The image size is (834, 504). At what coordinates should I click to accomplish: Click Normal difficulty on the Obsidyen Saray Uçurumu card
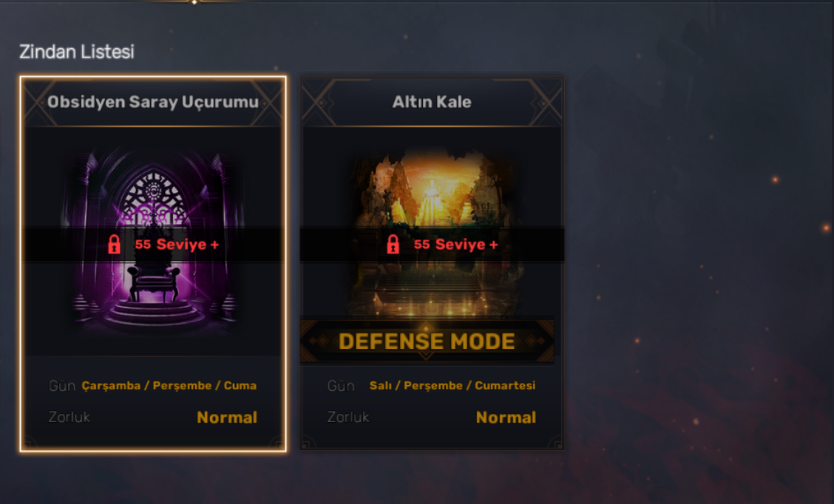tap(227, 418)
